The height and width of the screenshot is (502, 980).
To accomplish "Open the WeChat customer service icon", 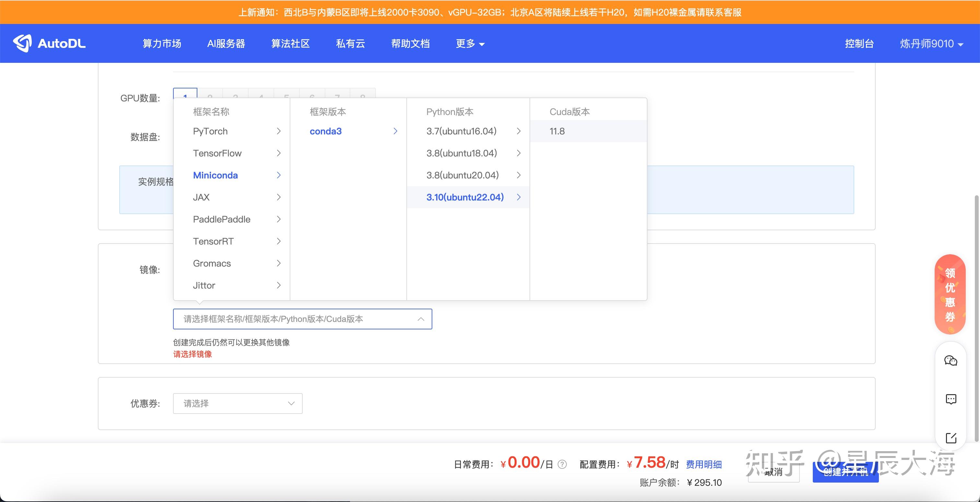I will click(x=951, y=360).
